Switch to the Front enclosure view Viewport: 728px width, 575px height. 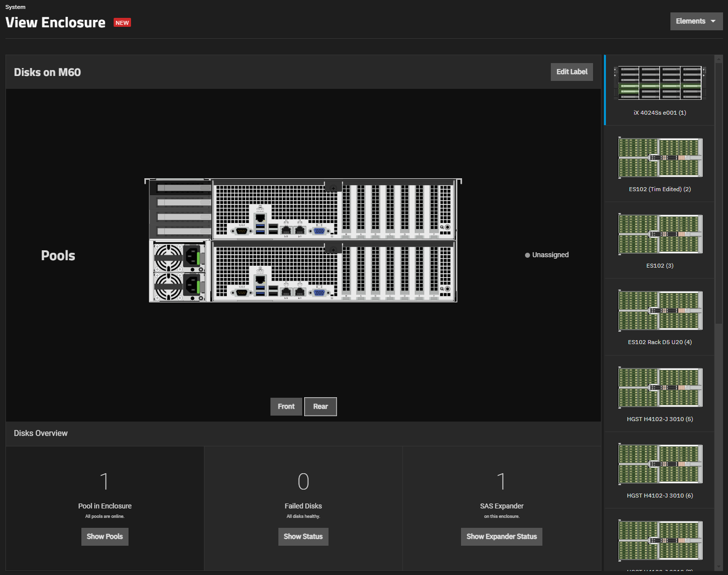click(x=286, y=407)
